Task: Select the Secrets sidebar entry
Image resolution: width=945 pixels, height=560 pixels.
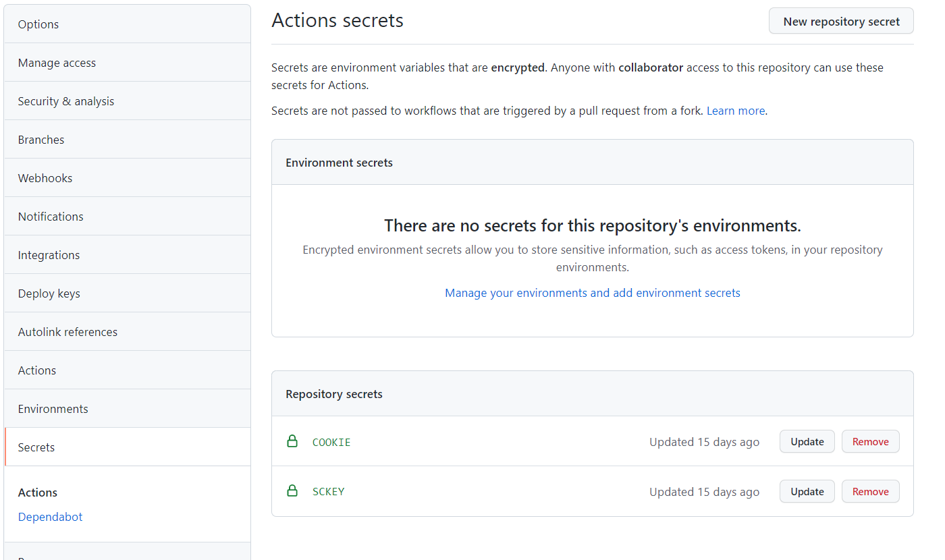Action: tap(36, 447)
